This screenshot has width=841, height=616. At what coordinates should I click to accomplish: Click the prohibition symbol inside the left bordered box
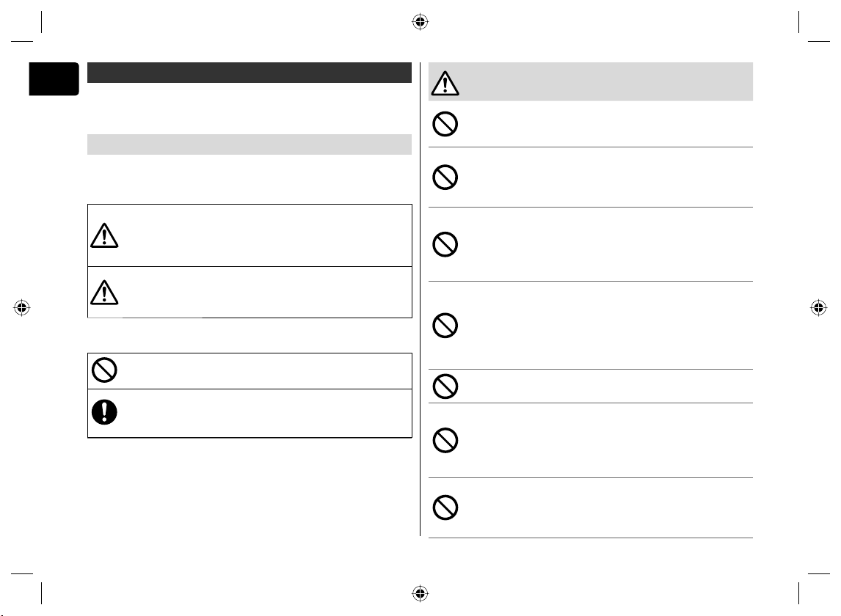pyautogui.click(x=104, y=370)
